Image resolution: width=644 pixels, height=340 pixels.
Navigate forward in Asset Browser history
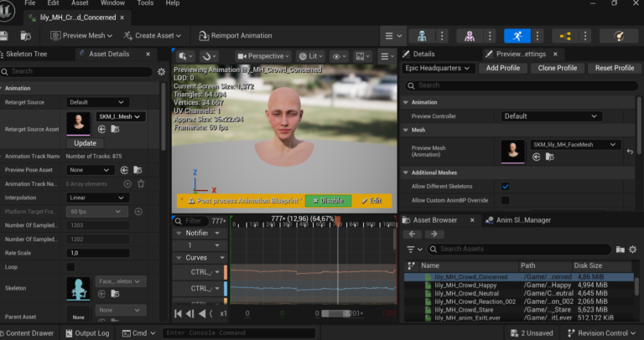[434, 234]
